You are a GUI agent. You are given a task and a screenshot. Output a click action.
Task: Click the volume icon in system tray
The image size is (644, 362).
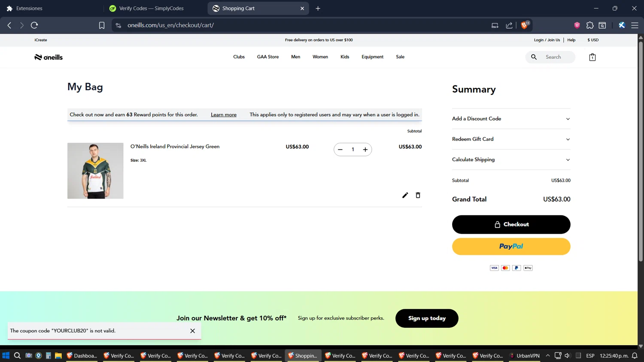tap(567, 356)
